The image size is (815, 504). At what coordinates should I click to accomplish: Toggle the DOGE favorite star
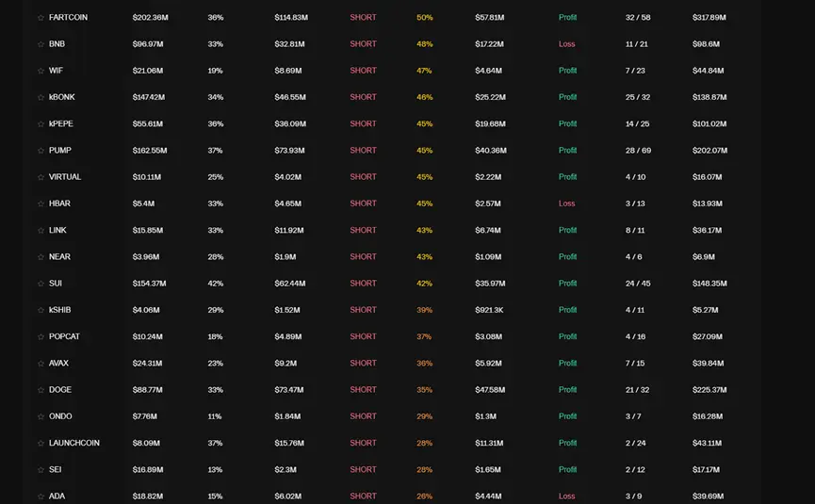click(x=41, y=390)
